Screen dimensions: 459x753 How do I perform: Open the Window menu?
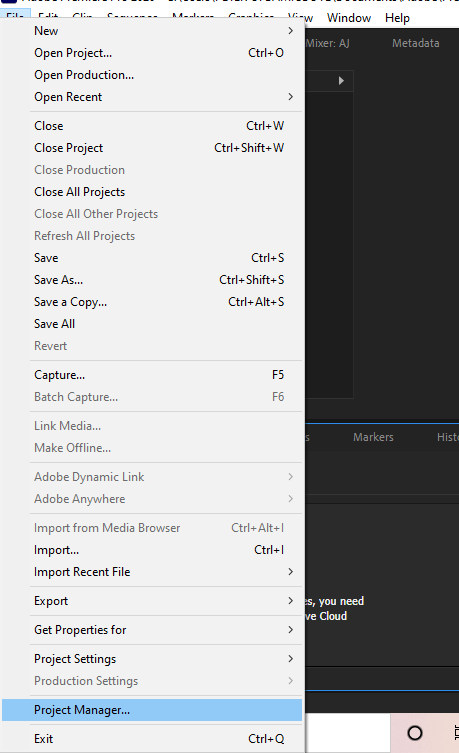point(349,18)
